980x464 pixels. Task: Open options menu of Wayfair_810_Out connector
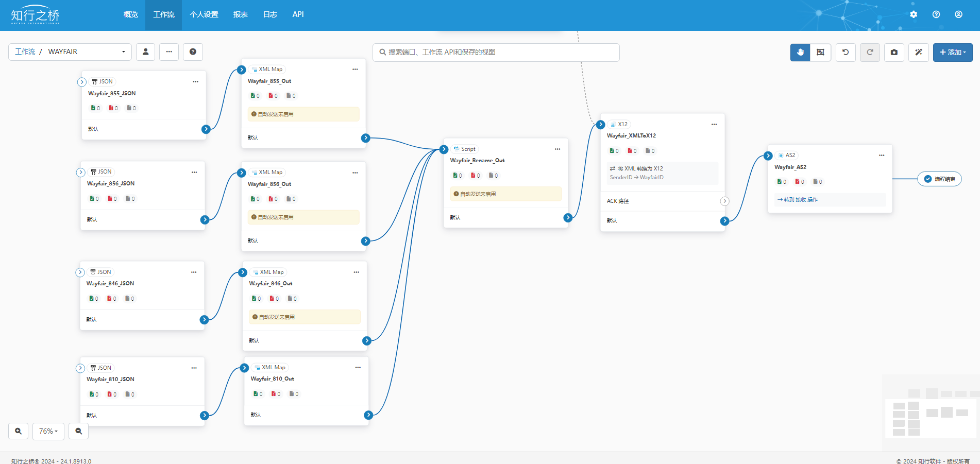coord(358,367)
